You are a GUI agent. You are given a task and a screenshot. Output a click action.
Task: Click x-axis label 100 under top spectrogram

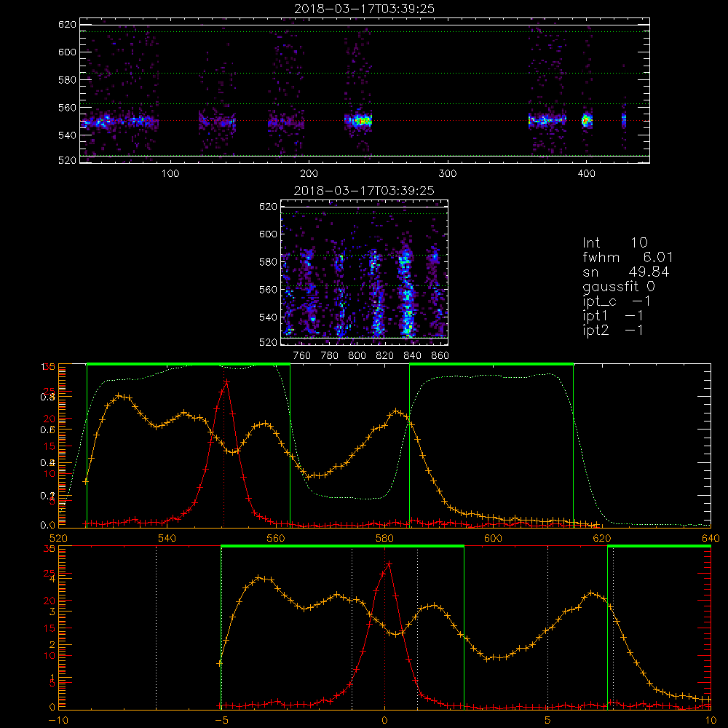pos(170,174)
